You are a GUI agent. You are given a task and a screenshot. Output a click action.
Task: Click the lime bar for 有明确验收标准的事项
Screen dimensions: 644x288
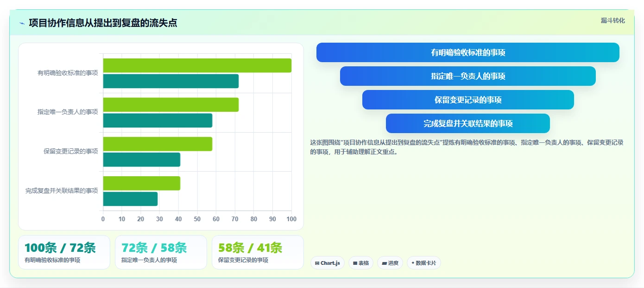pos(197,65)
